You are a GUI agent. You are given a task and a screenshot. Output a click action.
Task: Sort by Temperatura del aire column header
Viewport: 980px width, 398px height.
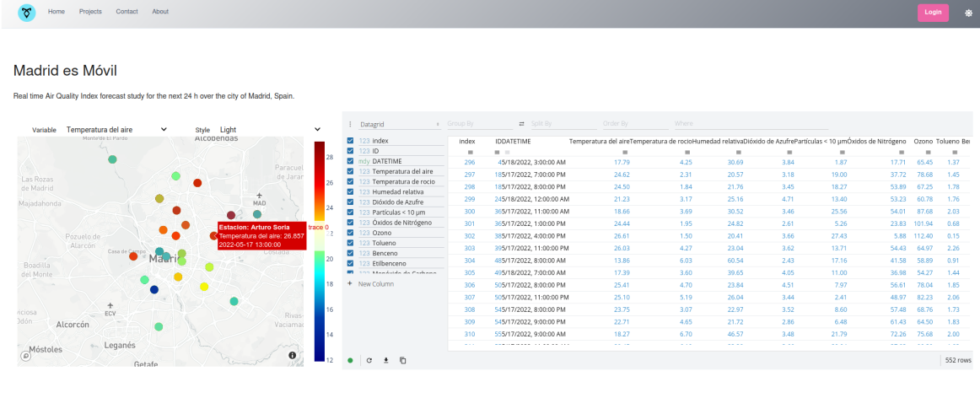click(599, 142)
